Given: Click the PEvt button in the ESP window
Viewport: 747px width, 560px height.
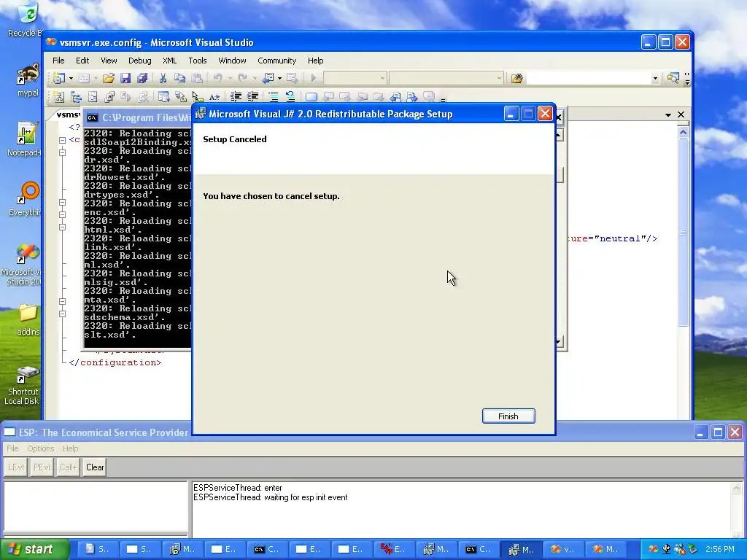Looking at the screenshot, I should tap(42, 467).
